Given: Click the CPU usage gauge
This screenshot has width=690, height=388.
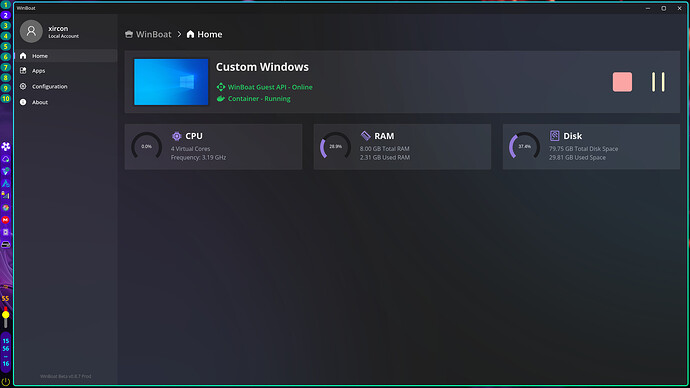Looking at the screenshot, I should coord(147,146).
